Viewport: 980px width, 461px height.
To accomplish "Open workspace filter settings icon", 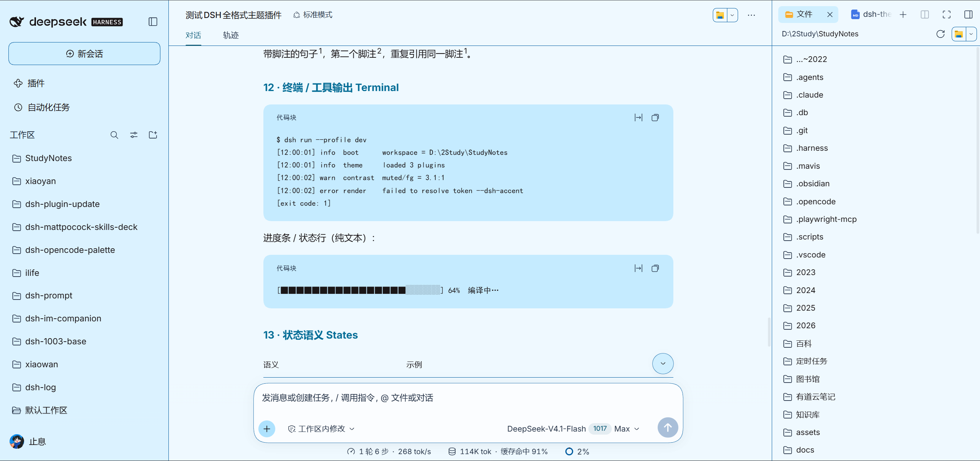I will pyautogui.click(x=134, y=135).
